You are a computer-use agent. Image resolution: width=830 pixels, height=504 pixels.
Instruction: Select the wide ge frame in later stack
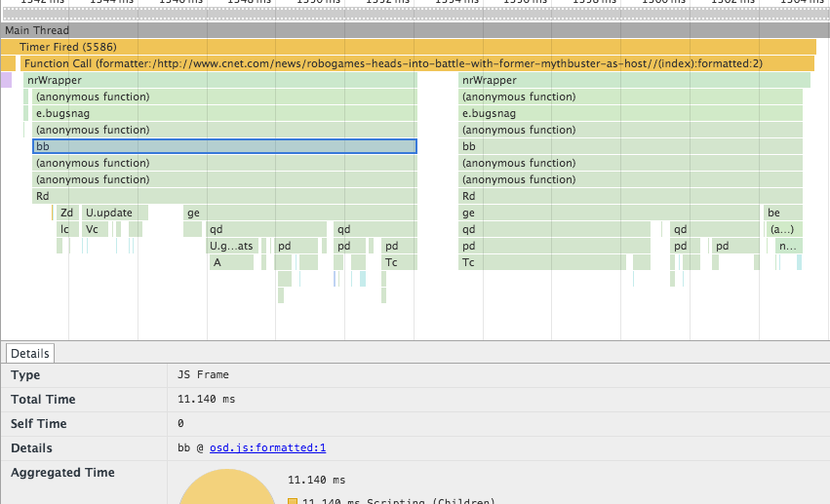click(609, 213)
